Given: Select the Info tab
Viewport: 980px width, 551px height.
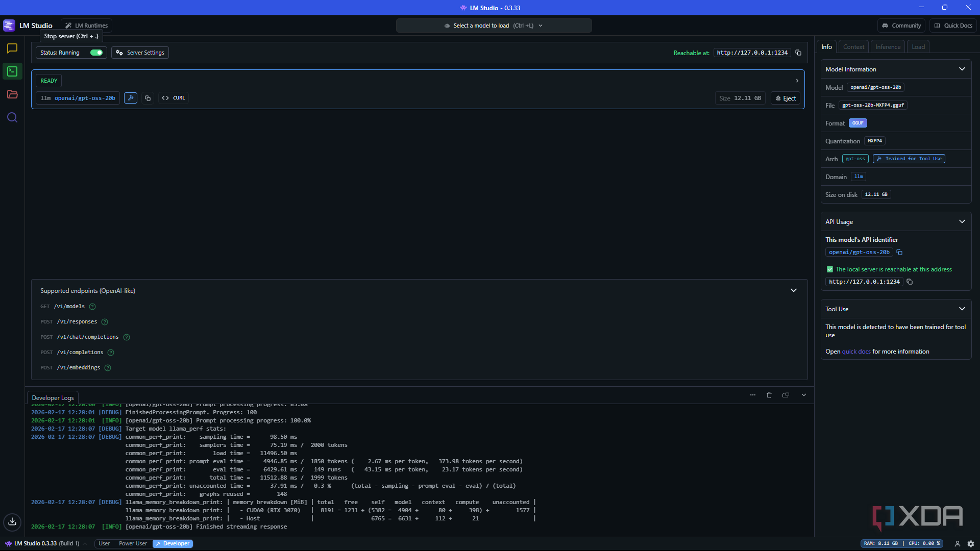Looking at the screenshot, I should (826, 47).
